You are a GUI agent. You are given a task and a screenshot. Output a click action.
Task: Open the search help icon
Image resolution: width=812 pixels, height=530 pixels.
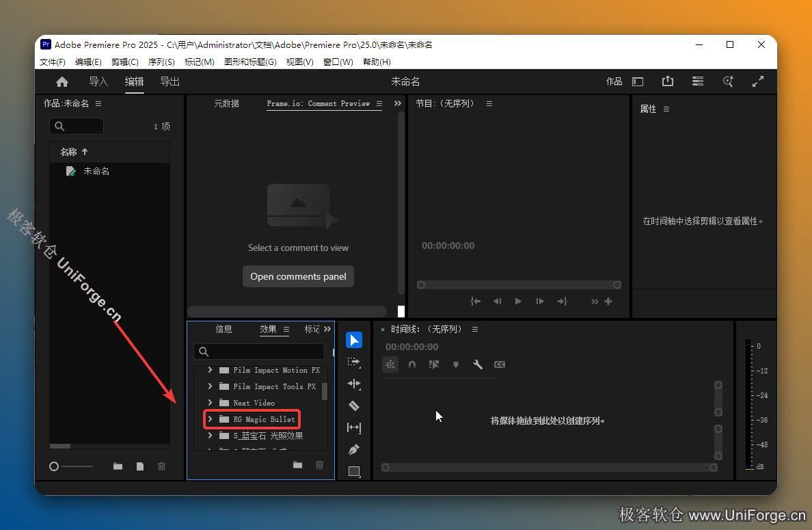pyautogui.click(x=728, y=81)
